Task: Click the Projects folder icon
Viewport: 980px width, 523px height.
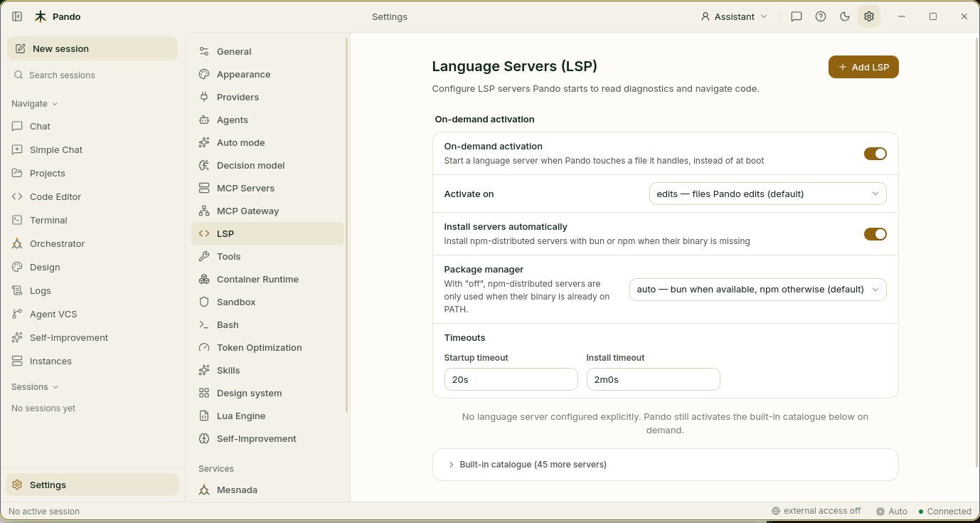Action: tap(17, 173)
